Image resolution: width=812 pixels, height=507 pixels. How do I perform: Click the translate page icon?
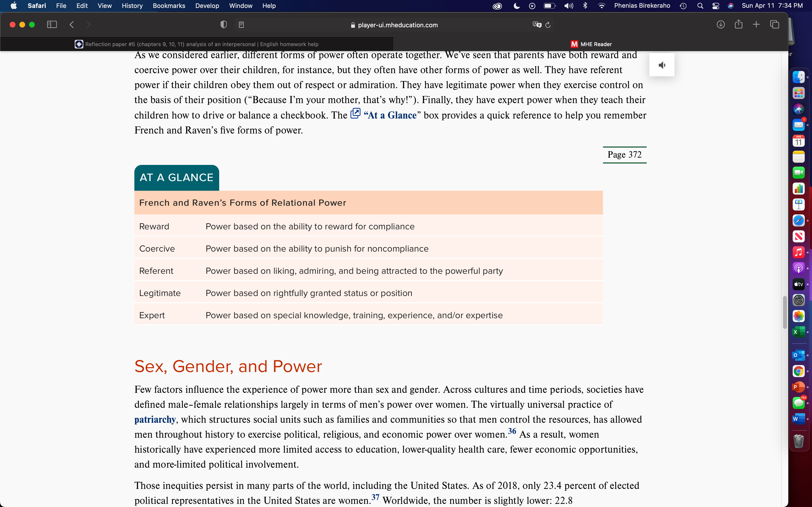coord(537,25)
